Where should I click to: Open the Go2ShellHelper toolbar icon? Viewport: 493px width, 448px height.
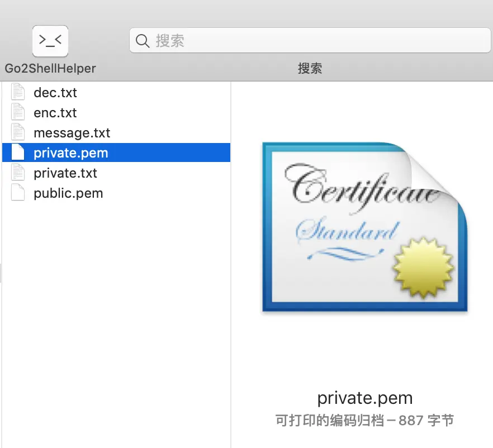tap(50, 40)
